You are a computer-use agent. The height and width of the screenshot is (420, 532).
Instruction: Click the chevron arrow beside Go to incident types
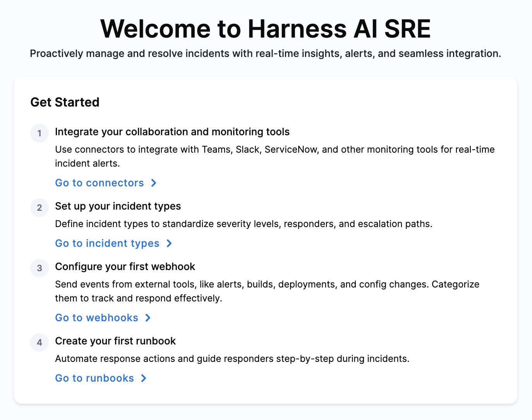169,243
